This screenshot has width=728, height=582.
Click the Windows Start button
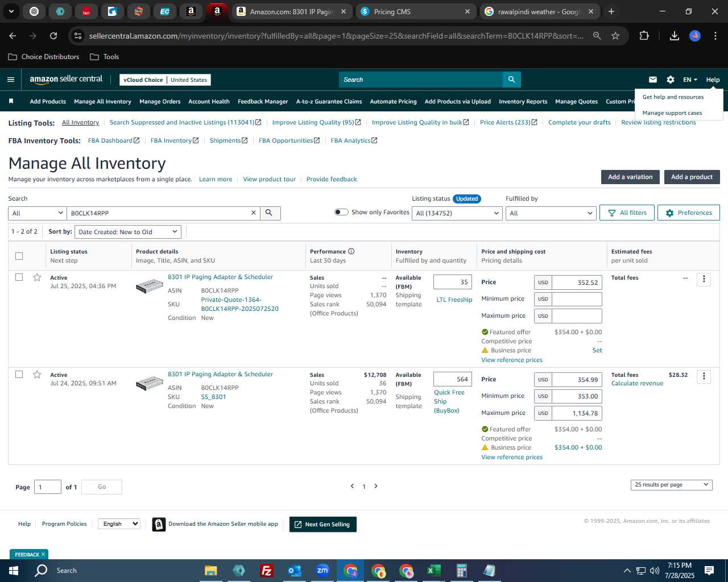point(14,571)
